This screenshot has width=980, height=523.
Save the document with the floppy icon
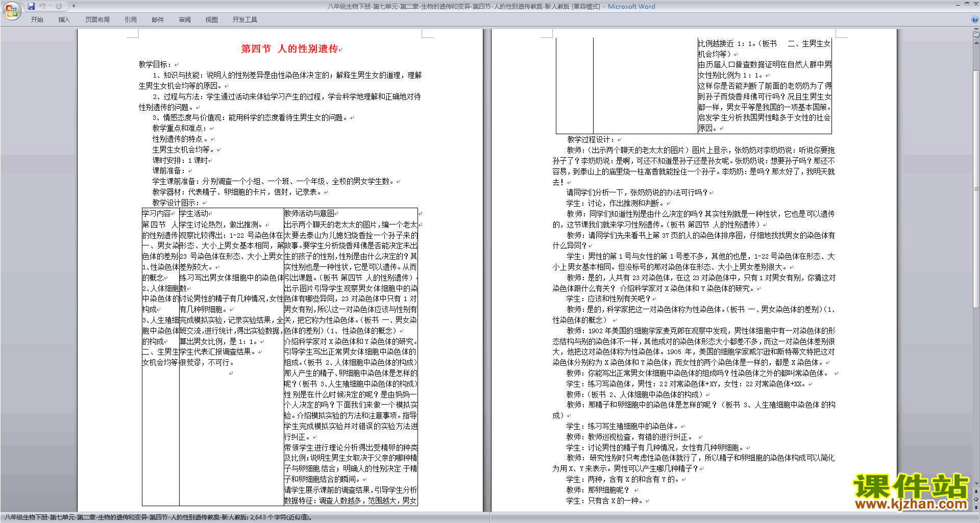31,6
